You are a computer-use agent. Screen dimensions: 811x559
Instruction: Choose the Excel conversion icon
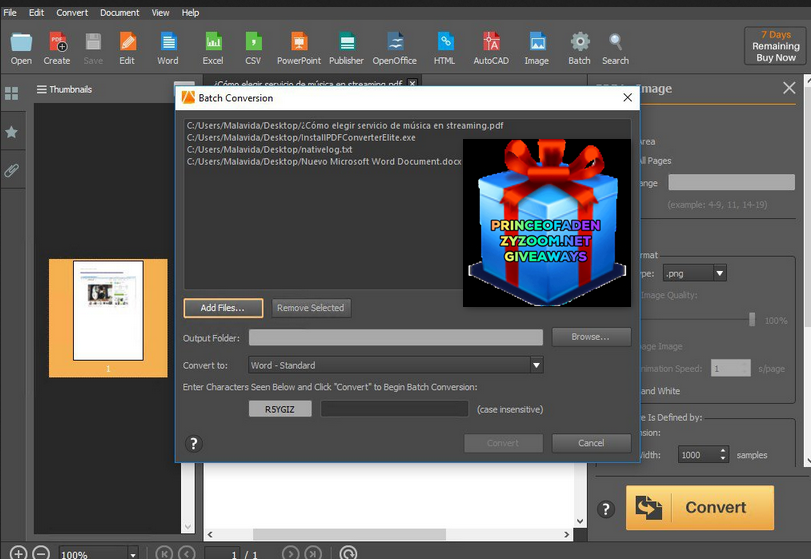click(x=213, y=49)
